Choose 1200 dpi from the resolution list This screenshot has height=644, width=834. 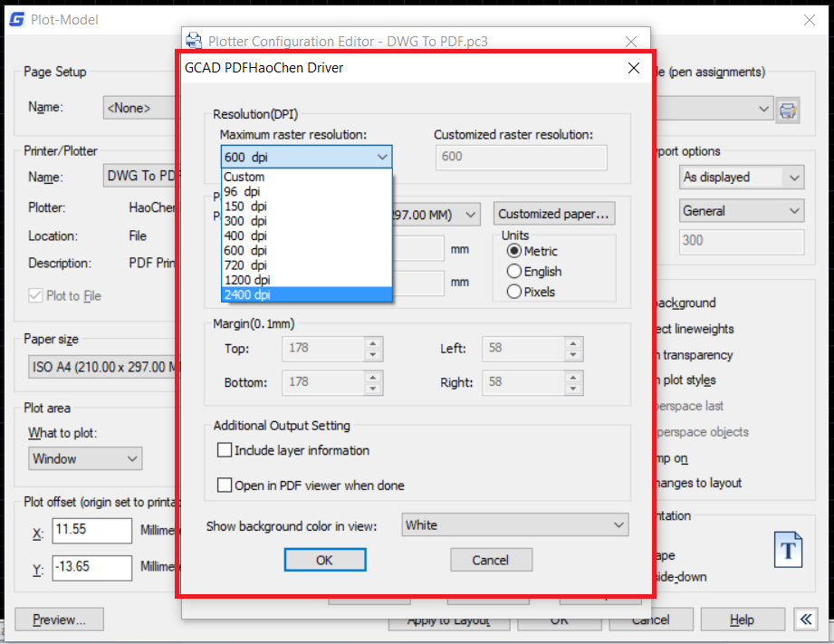[x=246, y=280]
